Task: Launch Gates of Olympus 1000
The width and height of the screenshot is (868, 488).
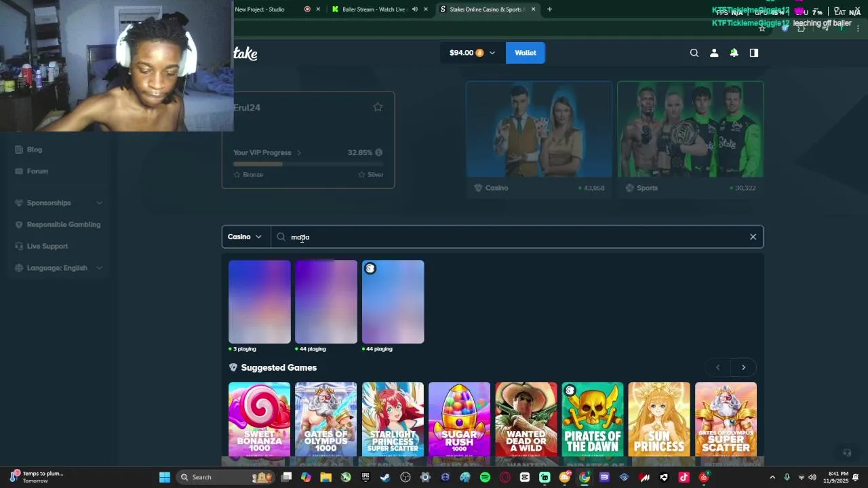Action: pos(325,420)
